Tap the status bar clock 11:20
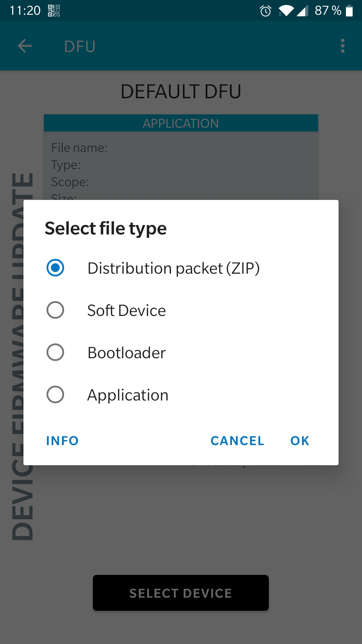 click(x=25, y=11)
